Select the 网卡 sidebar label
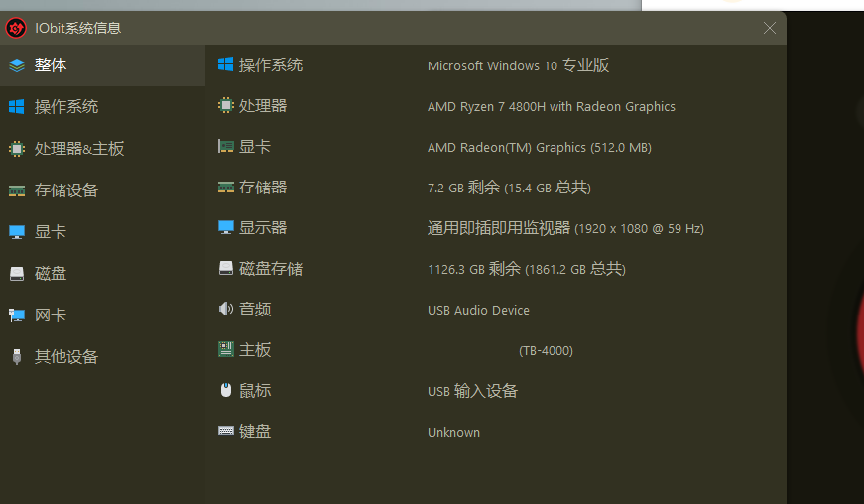The height and width of the screenshot is (504, 864). [51, 315]
